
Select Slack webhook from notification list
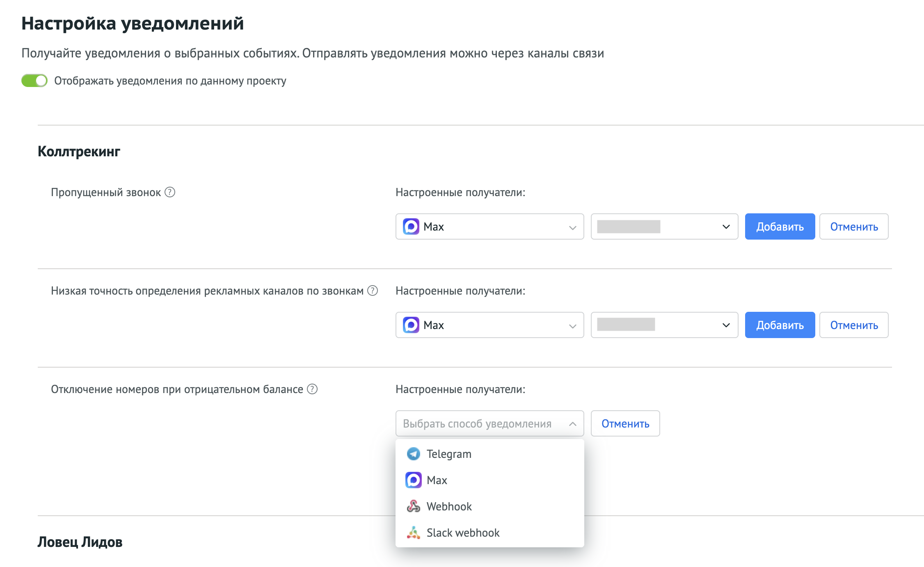[x=489, y=533]
